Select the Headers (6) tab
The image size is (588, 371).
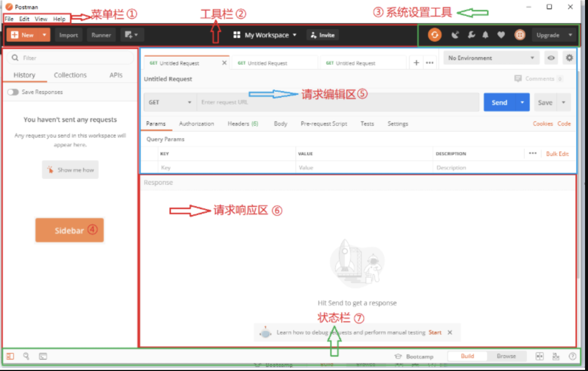pyautogui.click(x=243, y=124)
